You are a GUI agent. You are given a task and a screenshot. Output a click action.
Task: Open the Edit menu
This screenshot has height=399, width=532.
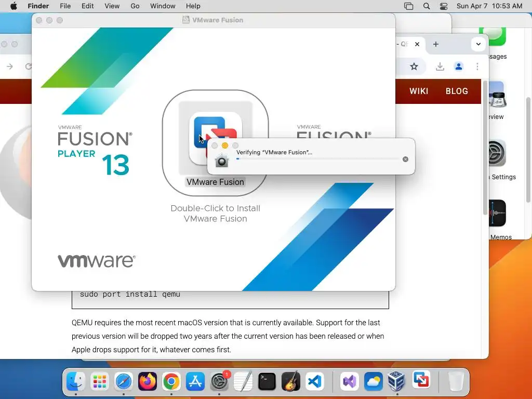[87, 6]
